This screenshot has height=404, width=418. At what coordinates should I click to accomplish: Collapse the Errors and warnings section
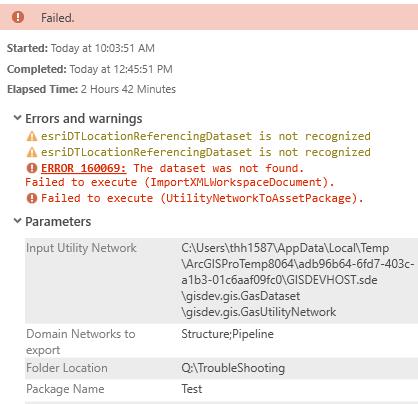click(x=17, y=118)
